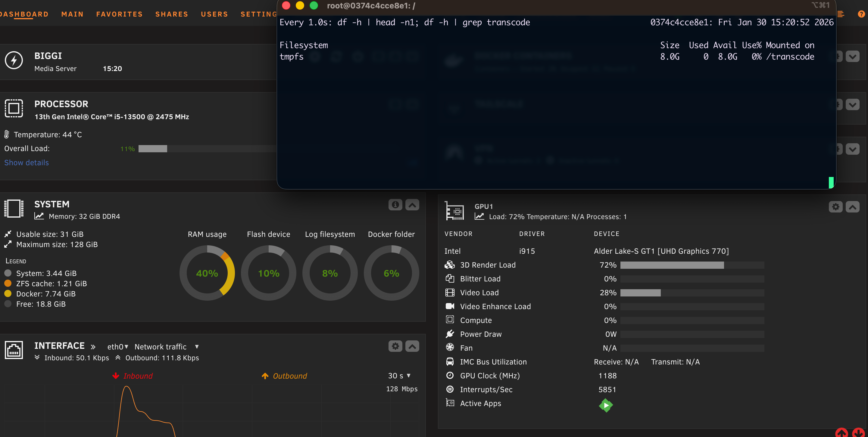Open the 30 s interval dropdown
The height and width of the screenshot is (437, 868).
(x=399, y=376)
